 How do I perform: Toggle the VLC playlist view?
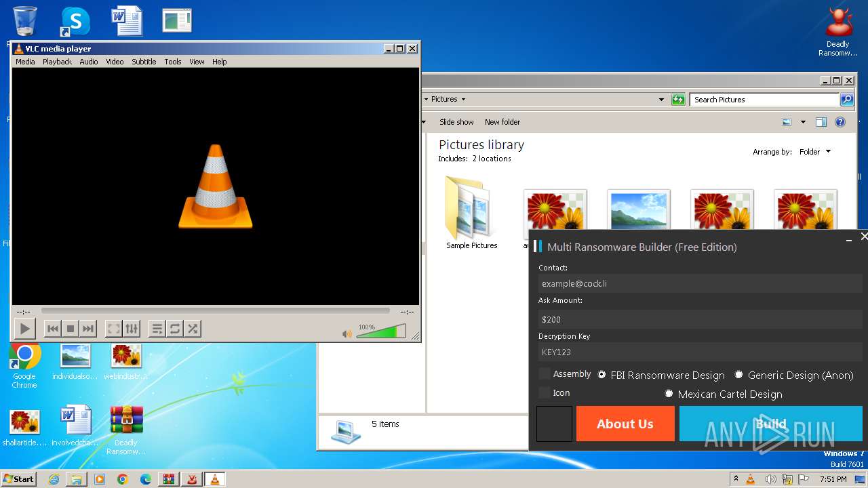[157, 329]
